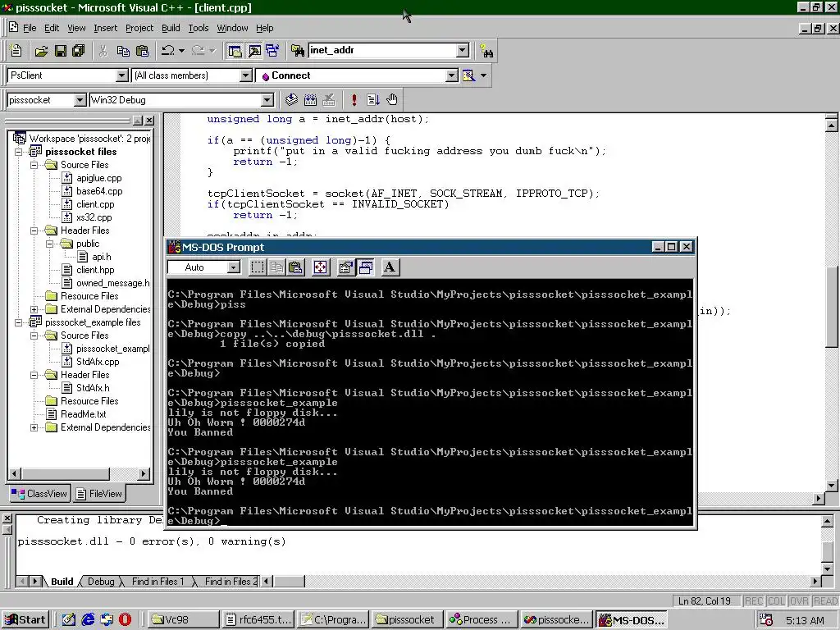Click the Undo arrow icon
Image resolution: width=840 pixels, height=630 pixels.
point(167,51)
